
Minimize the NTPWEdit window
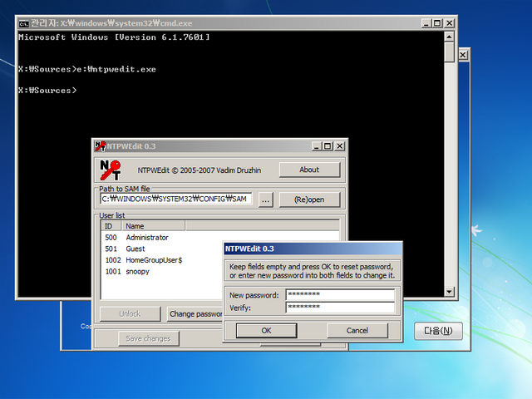click(x=317, y=146)
